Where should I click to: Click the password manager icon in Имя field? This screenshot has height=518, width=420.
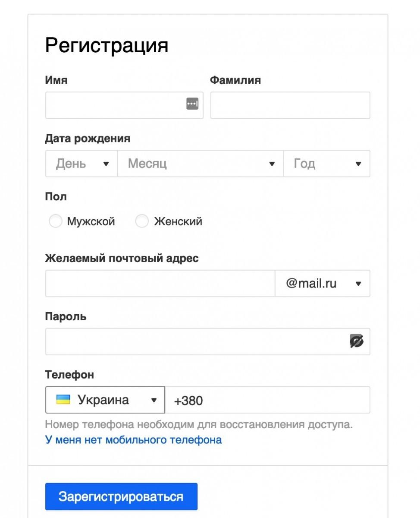(192, 104)
